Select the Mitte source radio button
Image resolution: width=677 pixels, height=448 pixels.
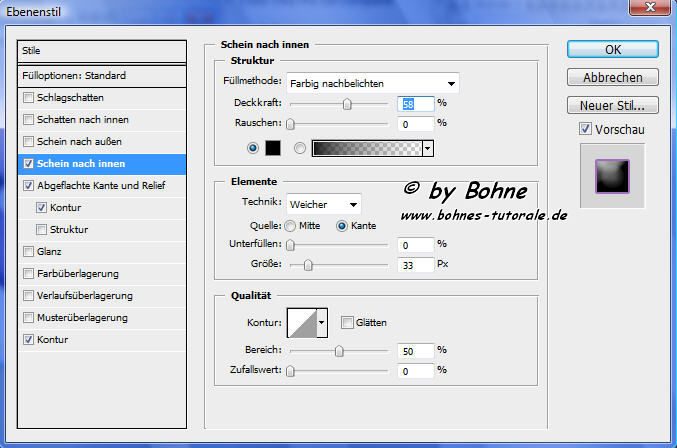(292, 226)
